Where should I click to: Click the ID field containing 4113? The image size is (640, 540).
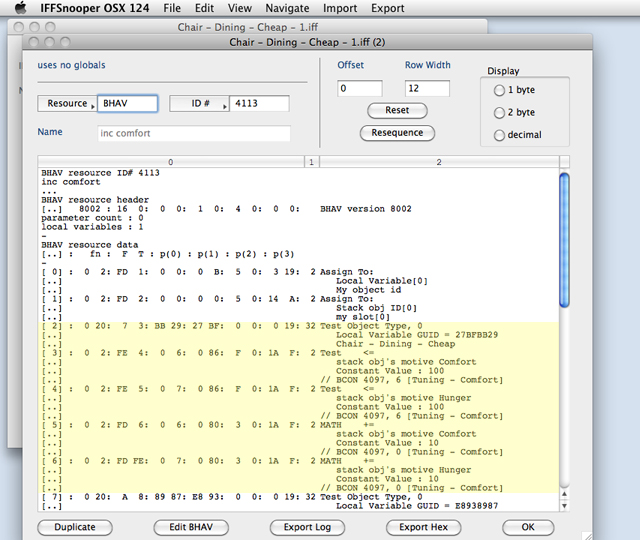coord(260,104)
